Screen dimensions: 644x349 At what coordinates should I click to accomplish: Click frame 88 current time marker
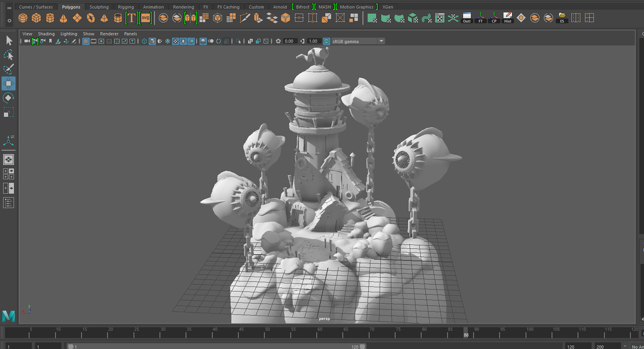pyautogui.click(x=466, y=333)
